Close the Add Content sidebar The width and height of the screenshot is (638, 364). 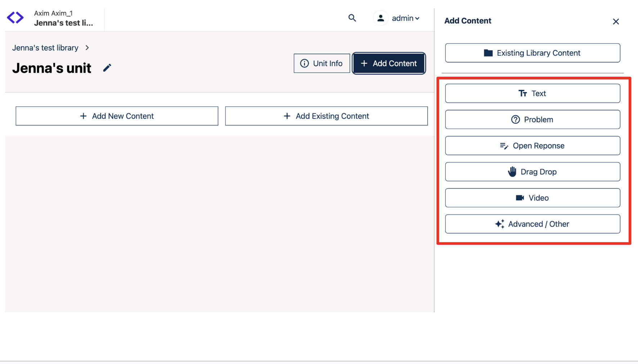(x=616, y=22)
